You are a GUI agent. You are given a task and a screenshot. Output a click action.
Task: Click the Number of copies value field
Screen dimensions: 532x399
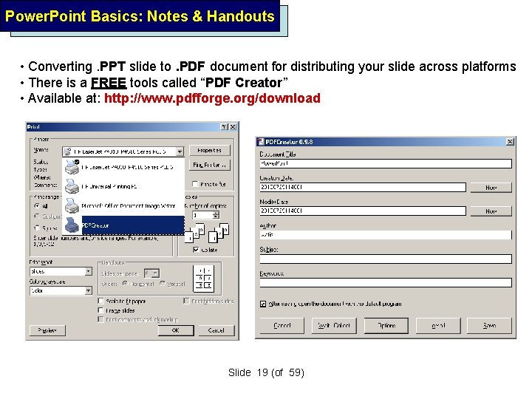[x=202, y=215]
